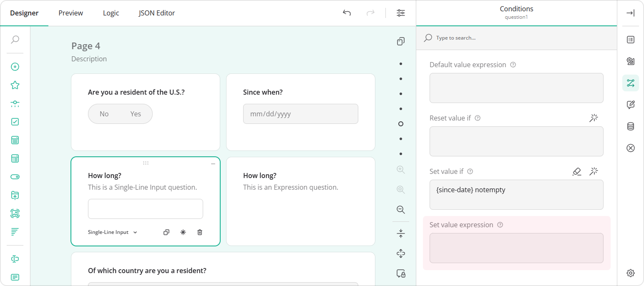Clear the Set value if condition with eraser
Image resolution: width=644 pixels, height=286 pixels.
click(577, 171)
